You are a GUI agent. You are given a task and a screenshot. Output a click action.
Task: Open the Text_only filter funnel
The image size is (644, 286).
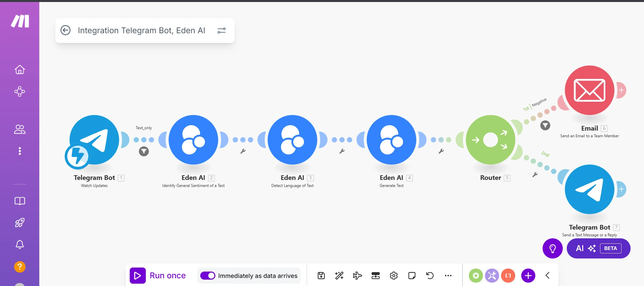click(144, 151)
